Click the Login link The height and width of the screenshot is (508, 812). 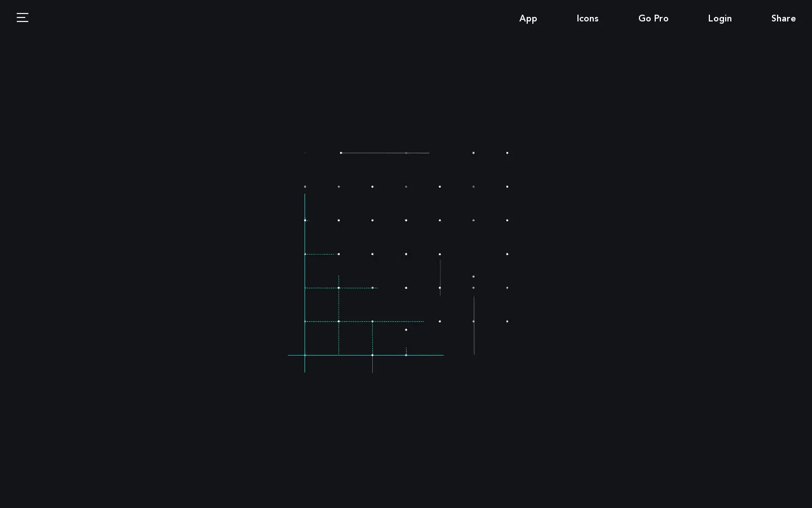[x=720, y=19]
